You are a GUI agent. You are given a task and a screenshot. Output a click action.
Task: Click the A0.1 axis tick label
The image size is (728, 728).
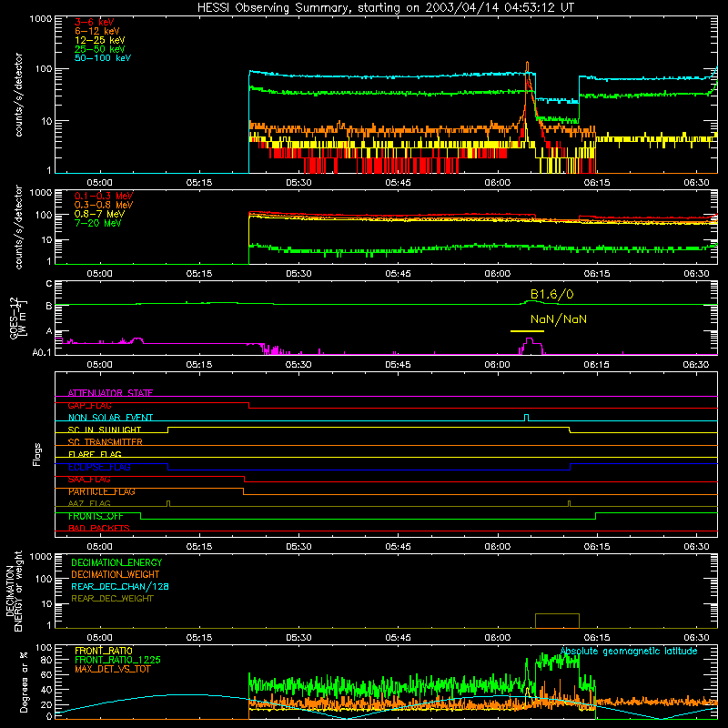click(41, 352)
